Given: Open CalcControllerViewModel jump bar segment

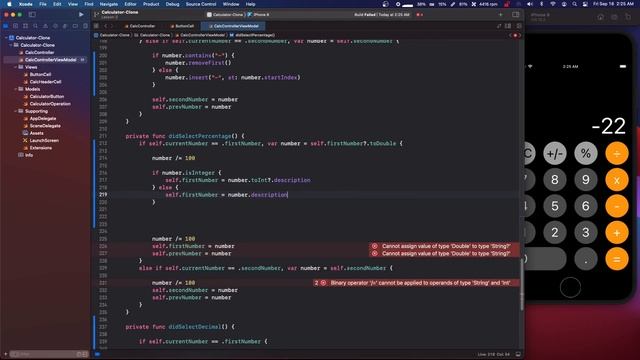Looking at the screenshot, I should point(200,35).
